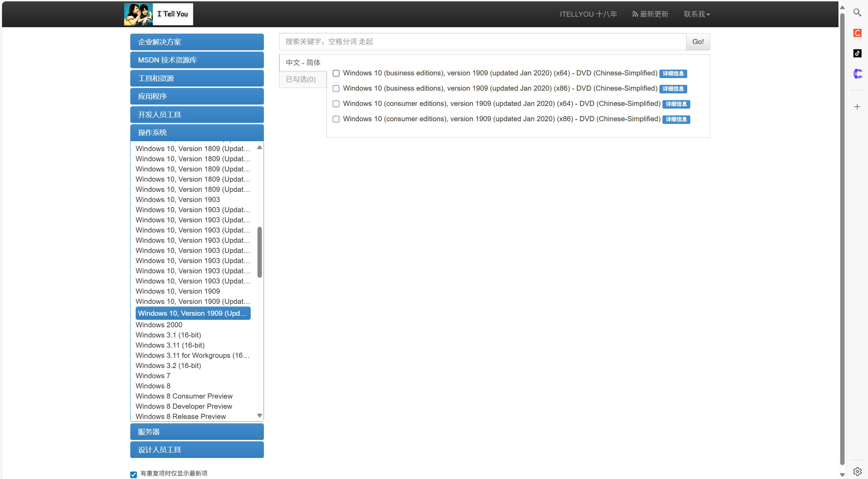Open the orange C sidebar app icon
The image size is (868, 479).
pos(857,33)
